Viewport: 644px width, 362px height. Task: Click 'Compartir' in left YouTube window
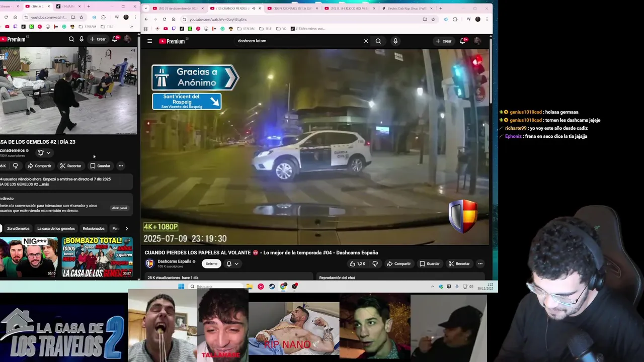coord(39,166)
